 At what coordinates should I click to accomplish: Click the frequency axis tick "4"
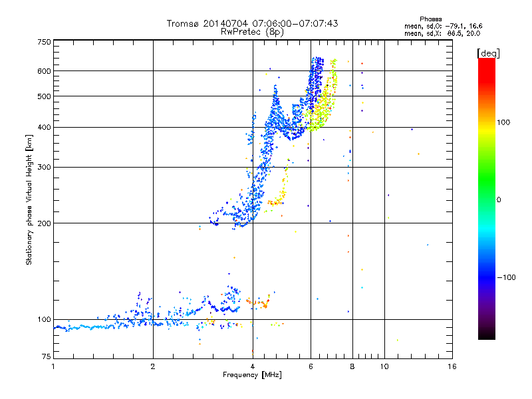pyautogui.click(x=253, y=366)
